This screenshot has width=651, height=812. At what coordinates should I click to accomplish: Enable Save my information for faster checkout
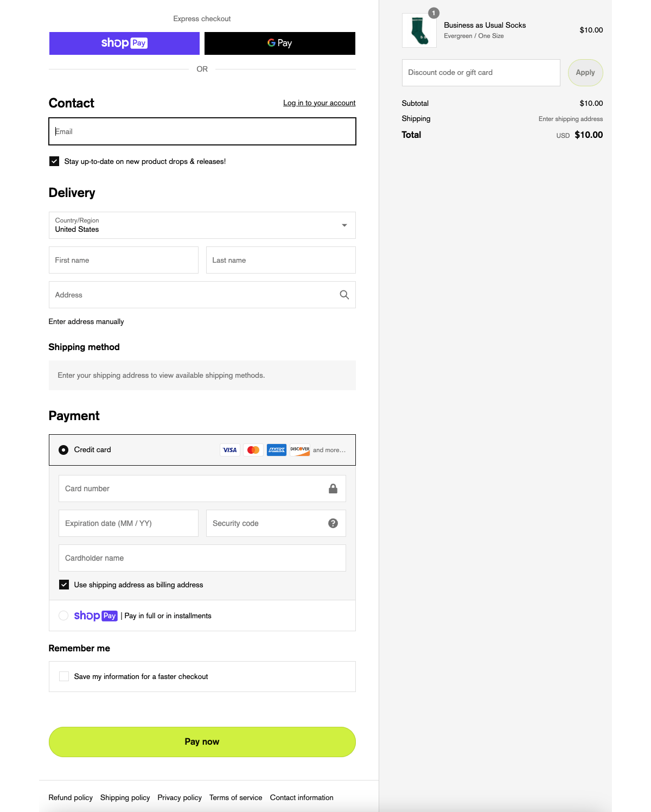pos(64,676)
